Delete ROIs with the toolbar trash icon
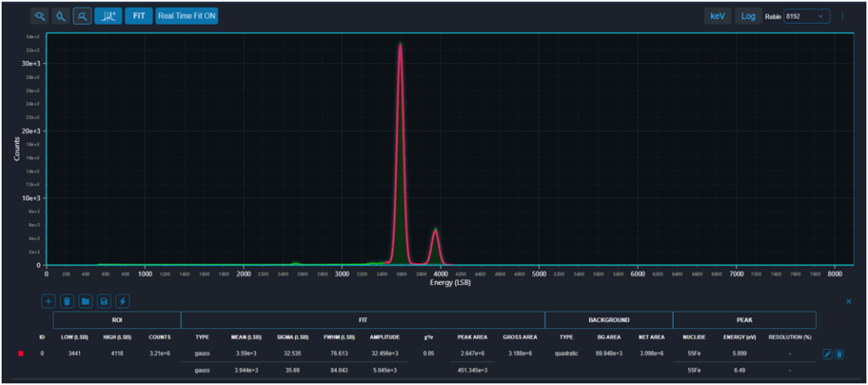 pos(67,301)
